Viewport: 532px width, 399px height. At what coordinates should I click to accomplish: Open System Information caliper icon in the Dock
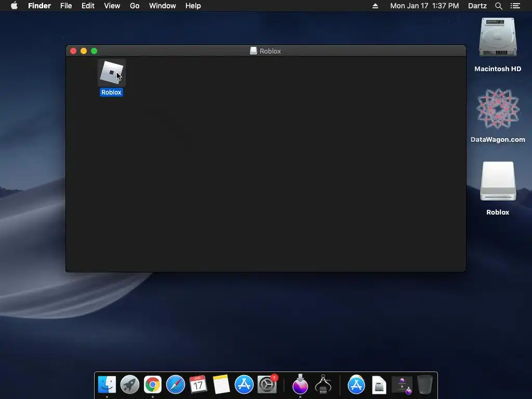pos(323,384)
